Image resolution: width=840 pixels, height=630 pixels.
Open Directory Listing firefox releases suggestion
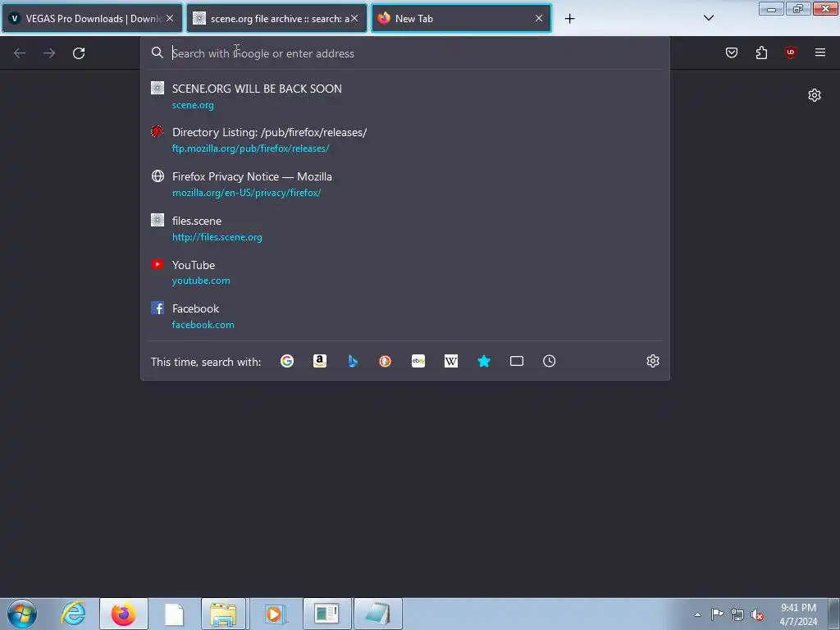coord(405,139)
